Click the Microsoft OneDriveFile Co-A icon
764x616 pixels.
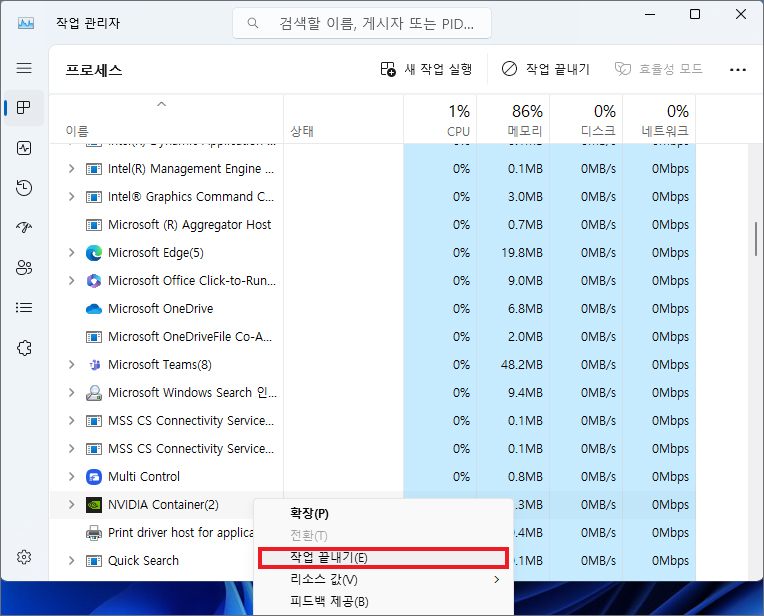click(x=94, y=337)
